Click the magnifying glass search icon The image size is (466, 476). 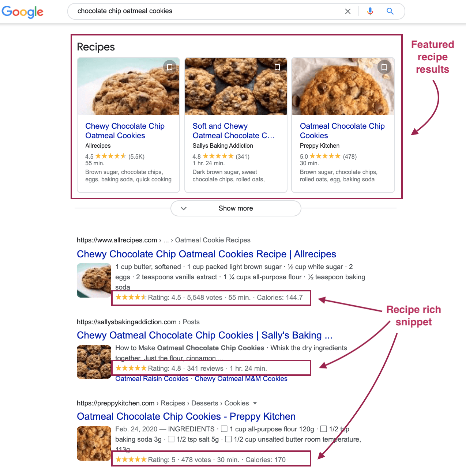tap(390, 11)
